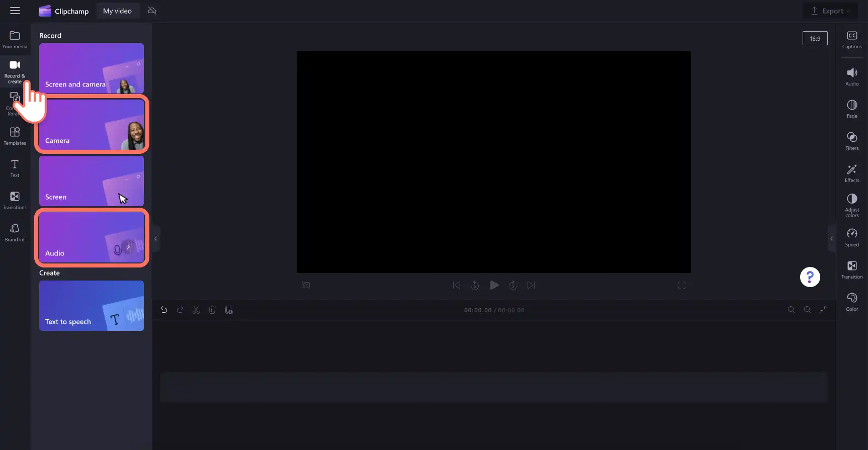Toggle captions with the CC icon
This screenshot has height=450, width=868.
(x=852, y=40)
